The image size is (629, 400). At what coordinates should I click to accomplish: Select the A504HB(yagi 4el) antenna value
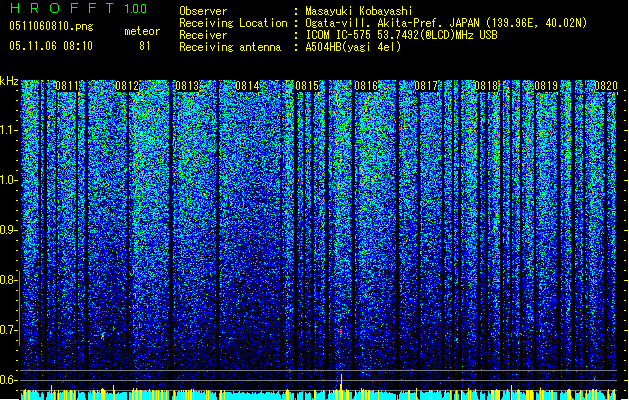(x=353, y=47)
